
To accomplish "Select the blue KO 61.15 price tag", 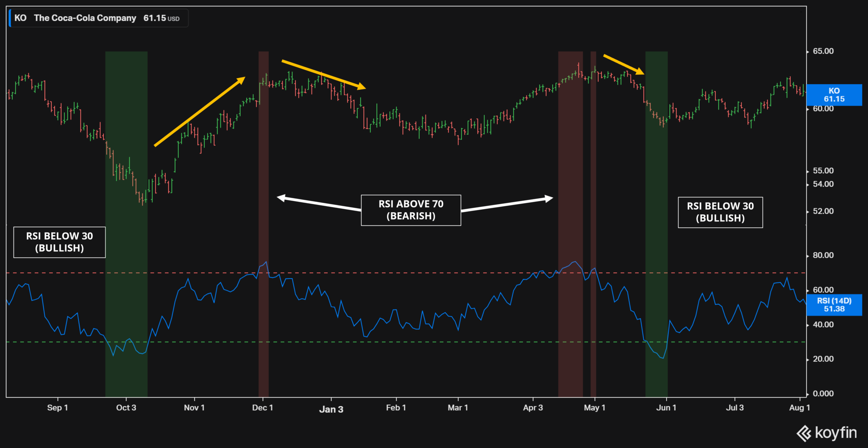I will tap(834, 95).
